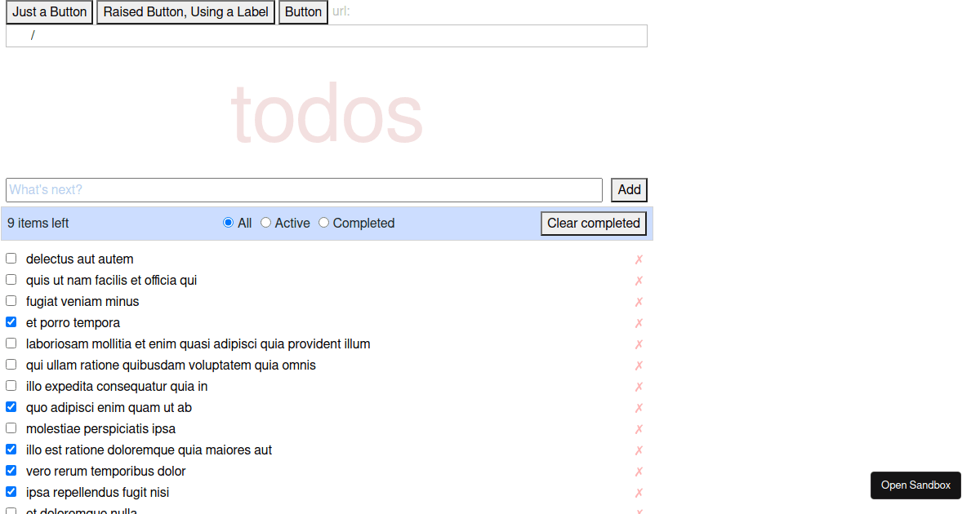Screen dimensions: 980x514
Task: Open the sandbox via the Open Sandbox button
Action: (x=915, y=485)
